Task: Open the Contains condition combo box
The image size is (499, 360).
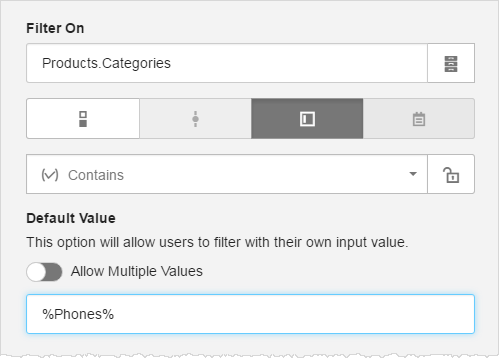Action: point(227,174)
